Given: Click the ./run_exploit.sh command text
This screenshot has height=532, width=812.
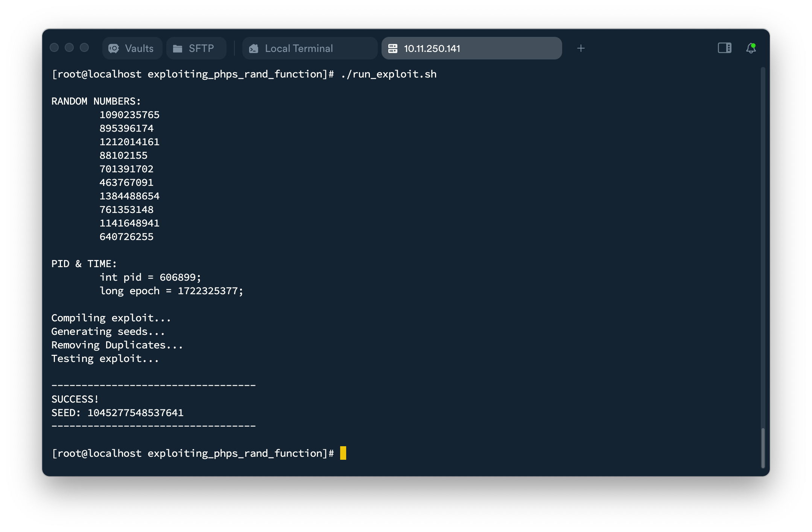Looking at the screenshot, I should [x=388, y=74].
